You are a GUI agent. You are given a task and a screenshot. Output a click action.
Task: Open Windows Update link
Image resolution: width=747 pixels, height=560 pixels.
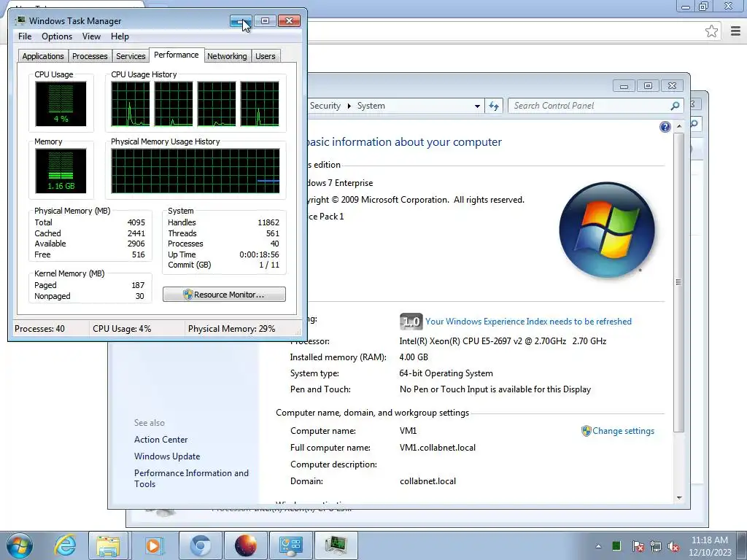167,456
